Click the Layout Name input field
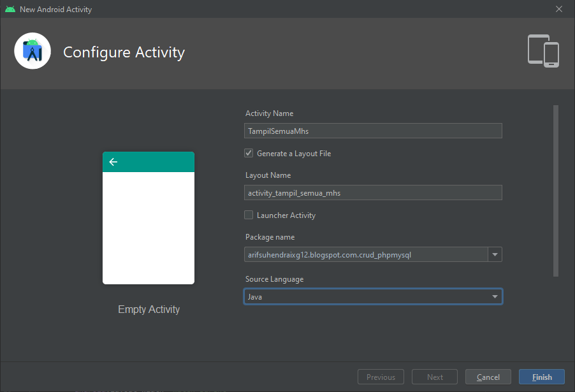This screenshot has height=392, width=575. point(373,192)
